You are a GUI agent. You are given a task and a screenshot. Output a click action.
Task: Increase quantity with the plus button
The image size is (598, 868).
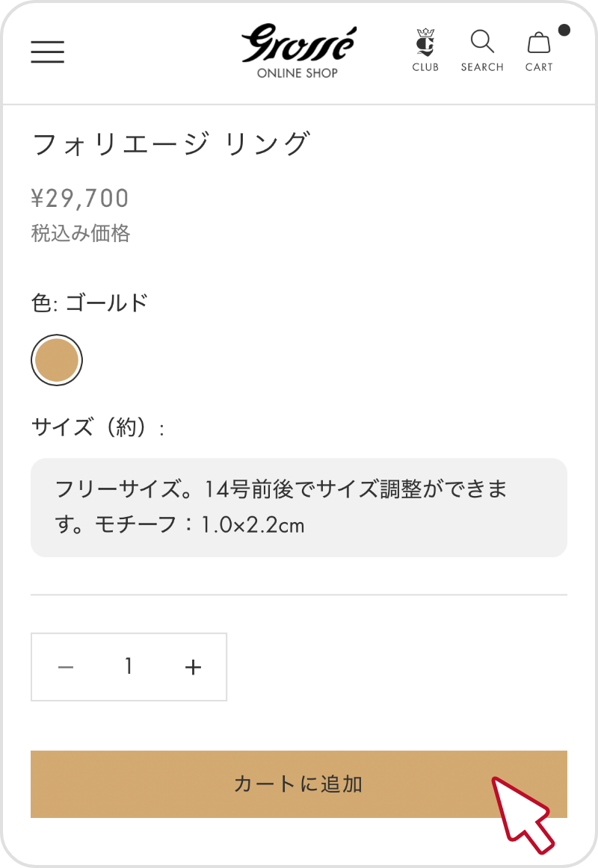click(x=194, y=667)
